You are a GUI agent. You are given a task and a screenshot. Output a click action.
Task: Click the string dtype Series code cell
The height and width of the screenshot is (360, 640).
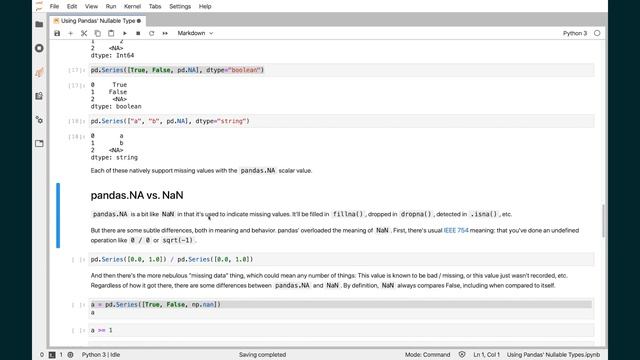click(x=341, y=121)
